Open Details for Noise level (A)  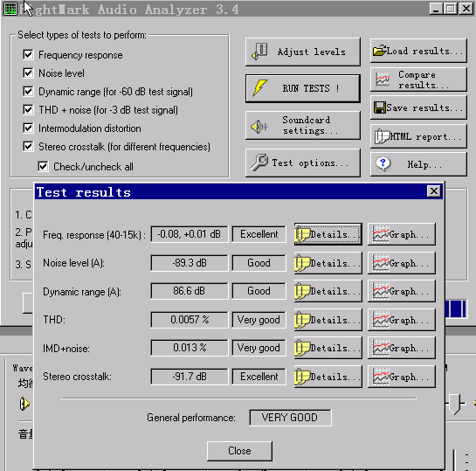pos(328,263)
